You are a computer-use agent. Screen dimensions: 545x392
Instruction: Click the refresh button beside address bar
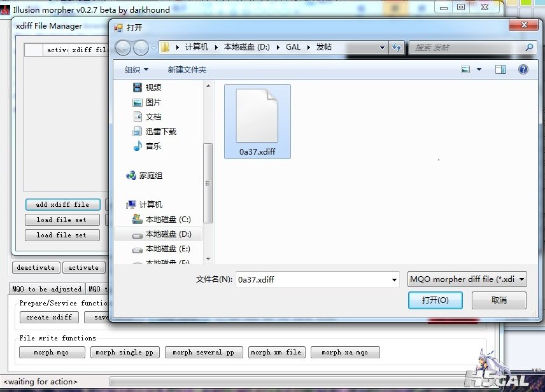click(398, 48)
